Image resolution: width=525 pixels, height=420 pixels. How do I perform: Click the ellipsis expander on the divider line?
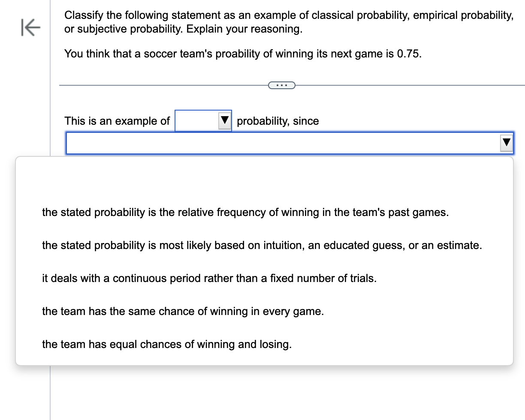click(281, 85)
